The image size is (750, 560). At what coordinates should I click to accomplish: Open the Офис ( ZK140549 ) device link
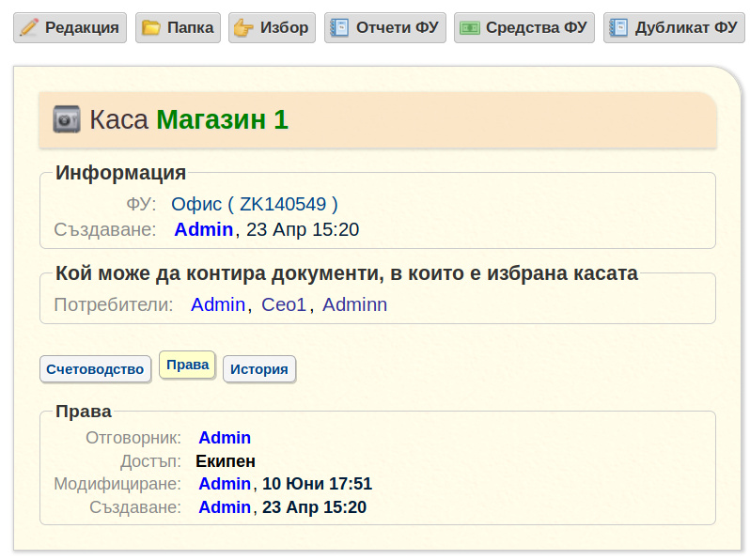pyautogui.click(x=255, y=204)
